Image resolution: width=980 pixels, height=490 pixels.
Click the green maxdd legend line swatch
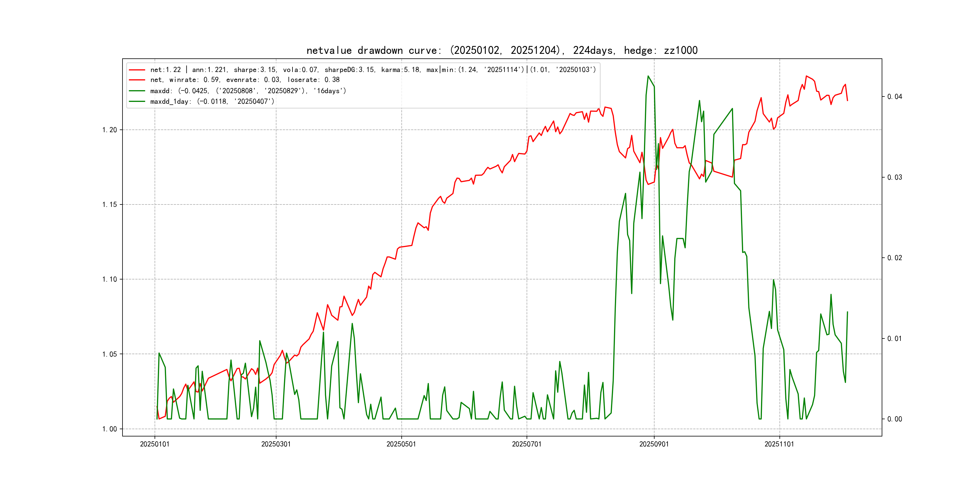[137, 91]
